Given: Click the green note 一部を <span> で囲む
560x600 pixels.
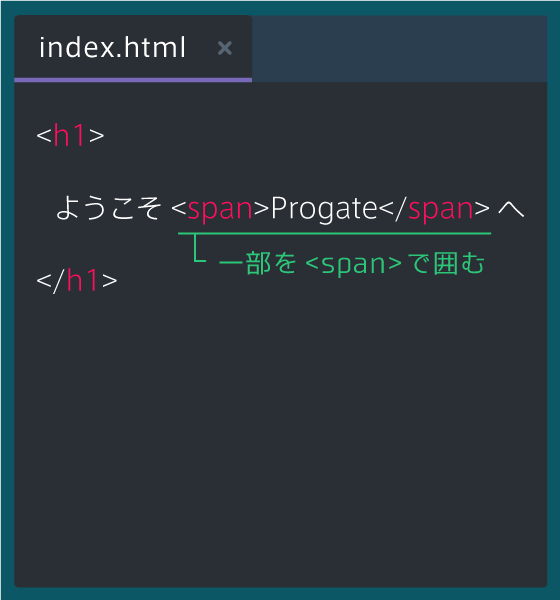Looking at the screenshot, I should click(352, 264).
